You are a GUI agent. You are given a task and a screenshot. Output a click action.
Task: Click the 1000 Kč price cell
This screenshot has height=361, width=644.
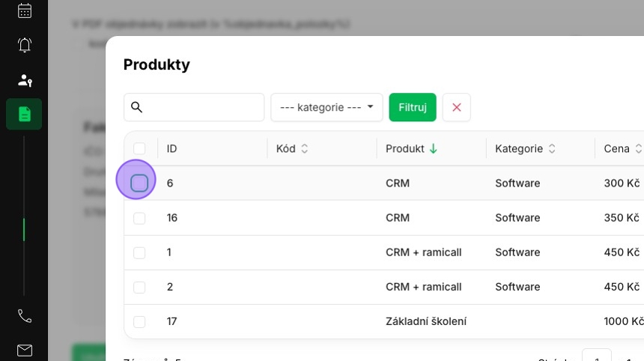click(x=624, y=321)
